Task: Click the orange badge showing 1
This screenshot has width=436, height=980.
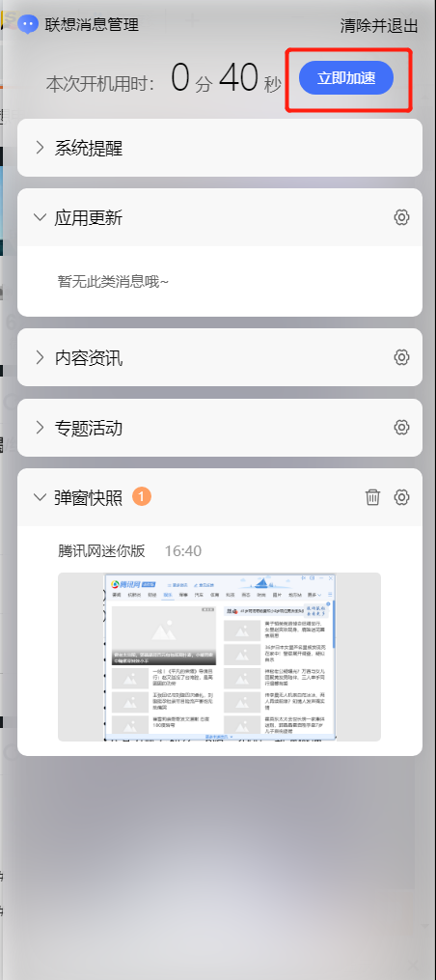Action: point(142,497)
